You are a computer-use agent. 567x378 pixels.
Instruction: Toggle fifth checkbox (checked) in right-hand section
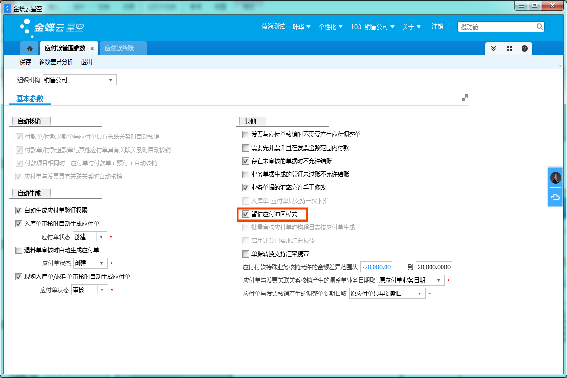(x=245, y=187)
